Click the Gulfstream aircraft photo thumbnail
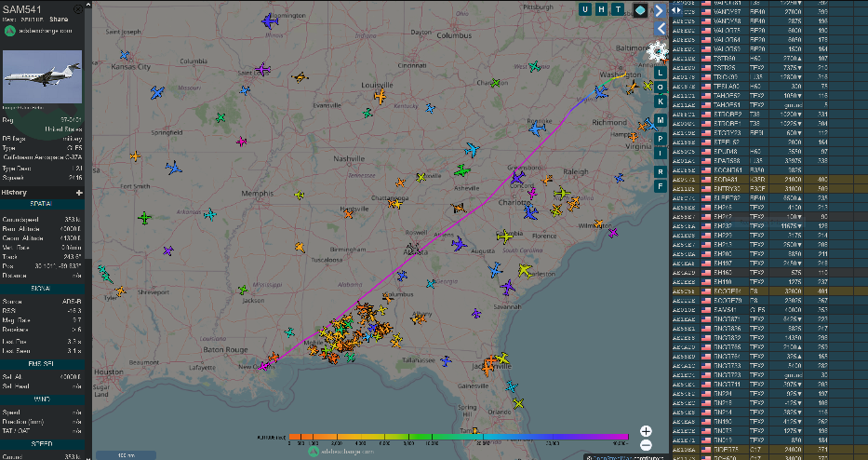The image size is (868, 460). tap(42, 76)
